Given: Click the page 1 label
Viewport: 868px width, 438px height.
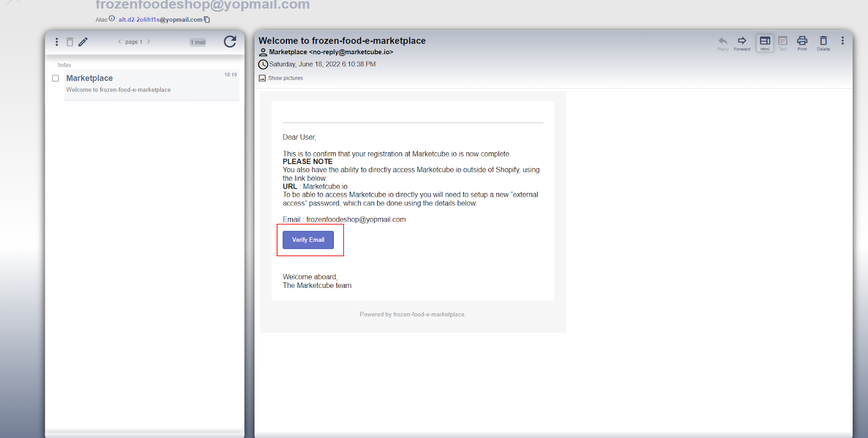Looking at the screenshot, I should click(134, 42).
